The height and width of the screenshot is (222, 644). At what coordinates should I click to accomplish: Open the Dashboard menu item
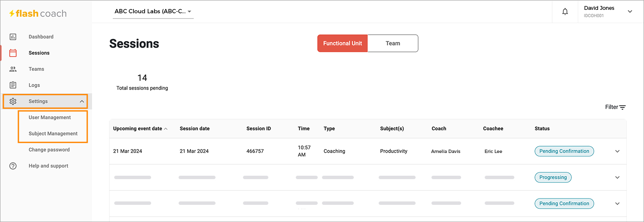(x=41, y=37)
